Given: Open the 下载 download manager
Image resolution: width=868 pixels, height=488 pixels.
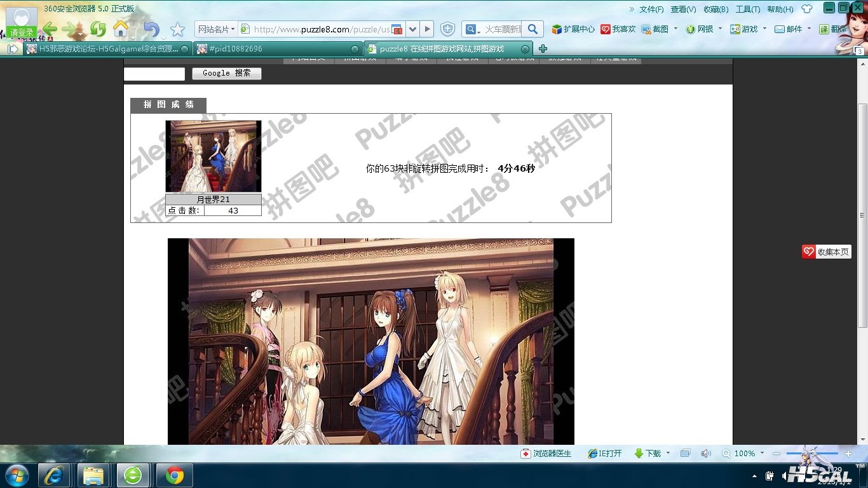Looking at the screenshot, I should coord(648,454).
